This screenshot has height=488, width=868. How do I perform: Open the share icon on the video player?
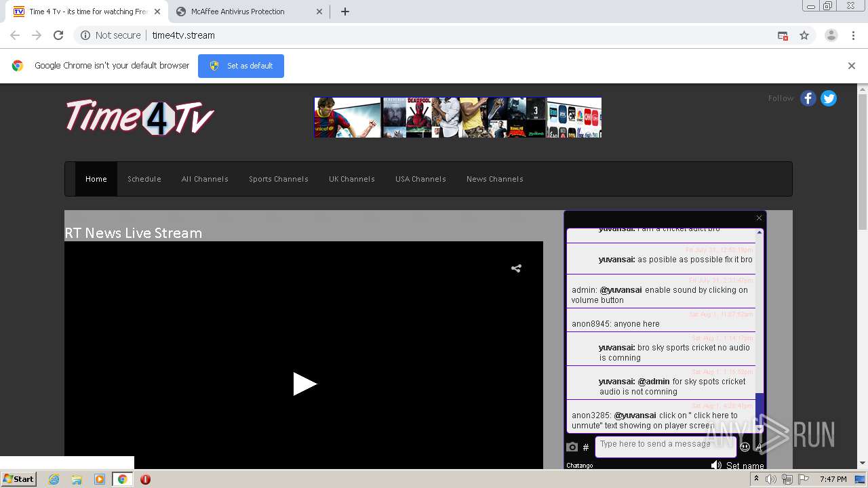point(516,268)
